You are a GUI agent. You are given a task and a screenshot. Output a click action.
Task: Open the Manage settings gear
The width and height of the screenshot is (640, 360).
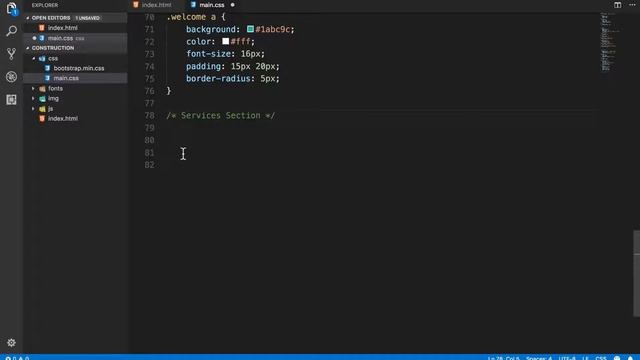[11, 343]
